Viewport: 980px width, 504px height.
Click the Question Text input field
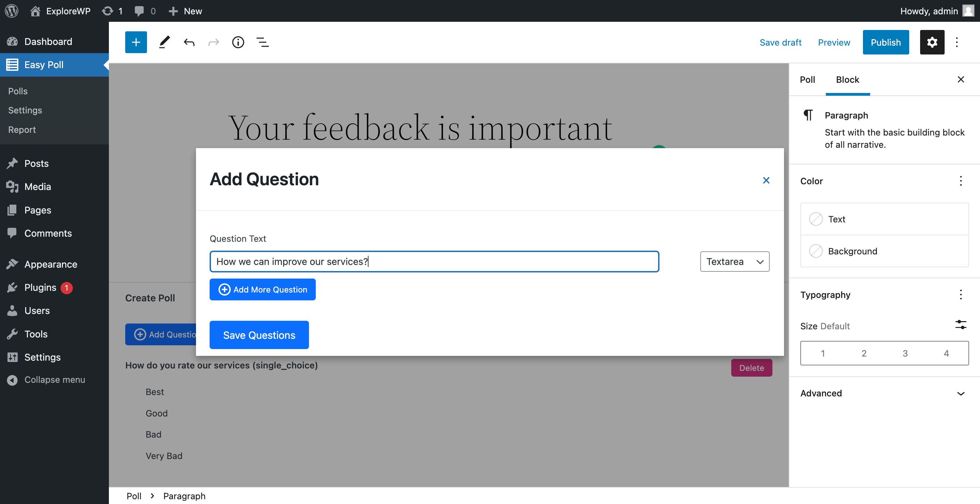click(434, 262)
